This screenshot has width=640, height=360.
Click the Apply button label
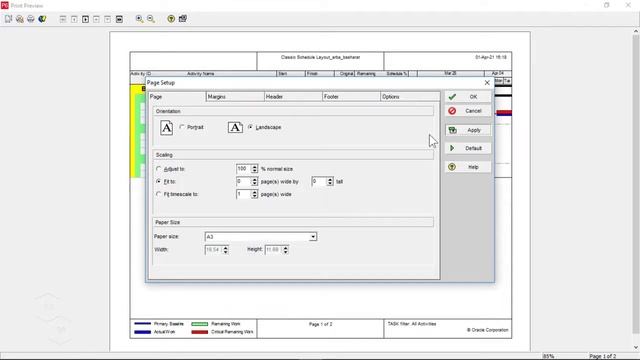(473, 130)
